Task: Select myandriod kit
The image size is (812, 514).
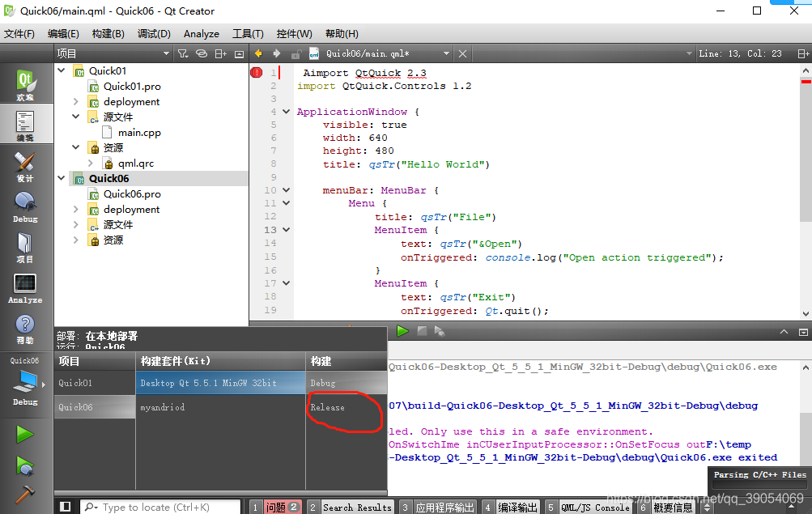Action: [220, 407]
